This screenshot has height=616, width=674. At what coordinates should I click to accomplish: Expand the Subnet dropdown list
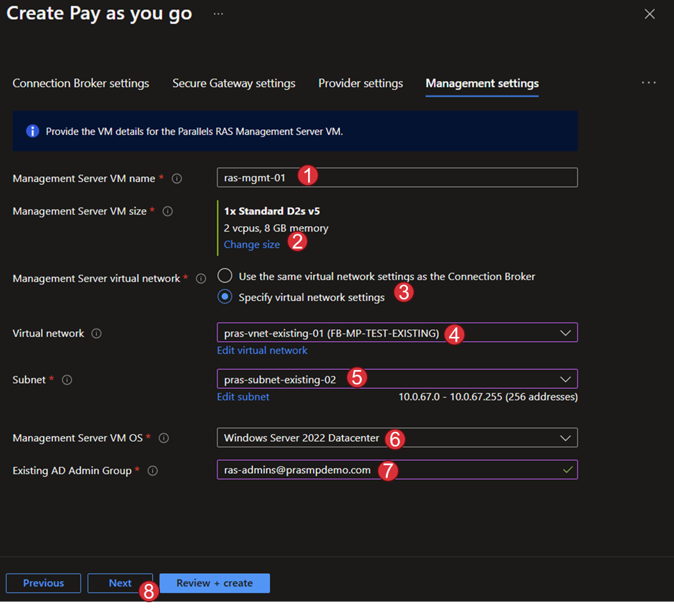565,379
